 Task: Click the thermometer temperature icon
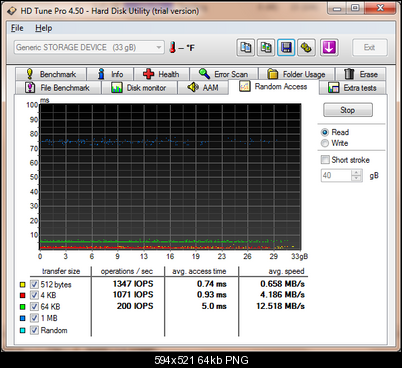(172, 47)
